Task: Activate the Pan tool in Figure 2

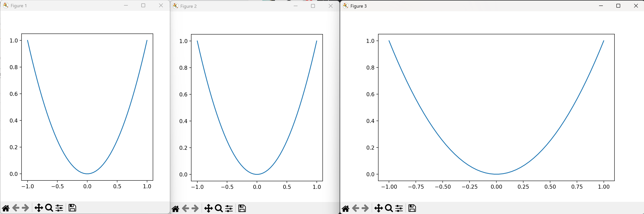Action: point(209,208)
